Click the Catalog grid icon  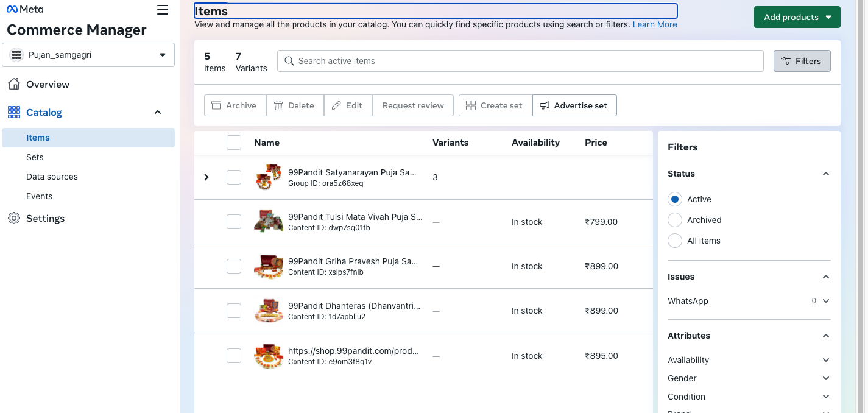14,112
